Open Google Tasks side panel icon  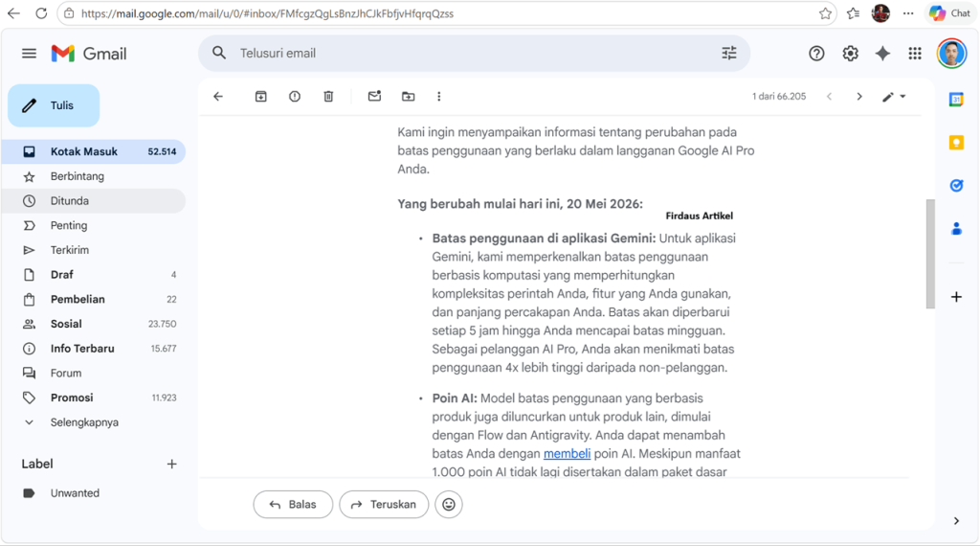tap(956, 186)
